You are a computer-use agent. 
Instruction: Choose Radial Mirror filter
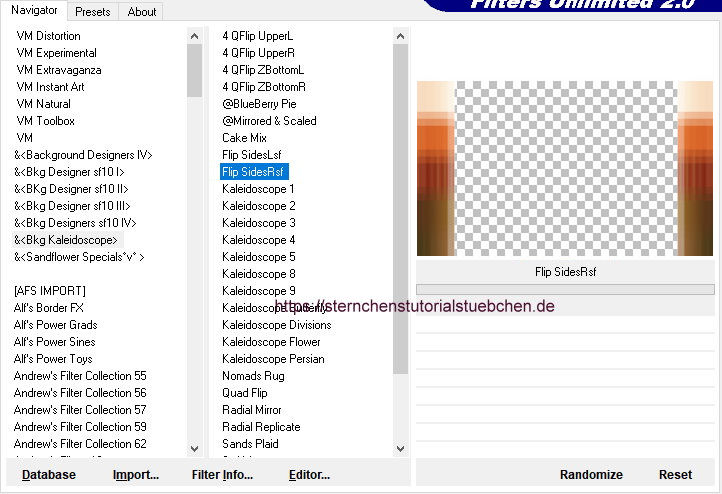[x=251, y=410]
